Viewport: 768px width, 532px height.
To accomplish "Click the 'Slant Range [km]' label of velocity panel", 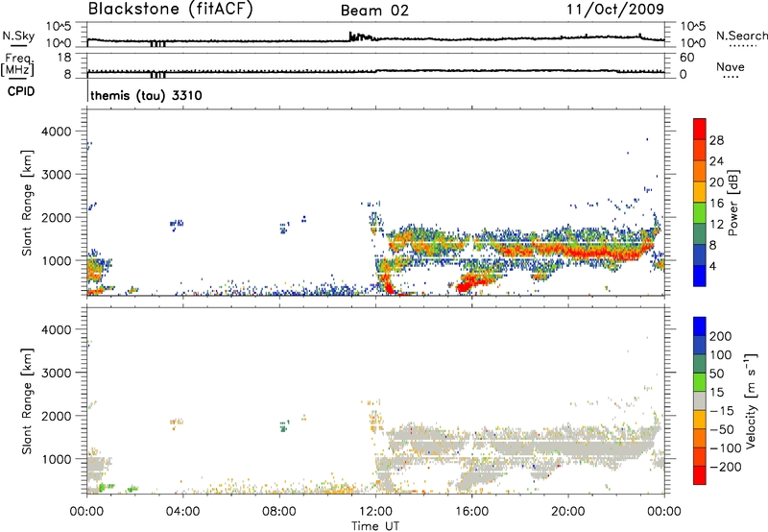I will click(x=27, y=401).
